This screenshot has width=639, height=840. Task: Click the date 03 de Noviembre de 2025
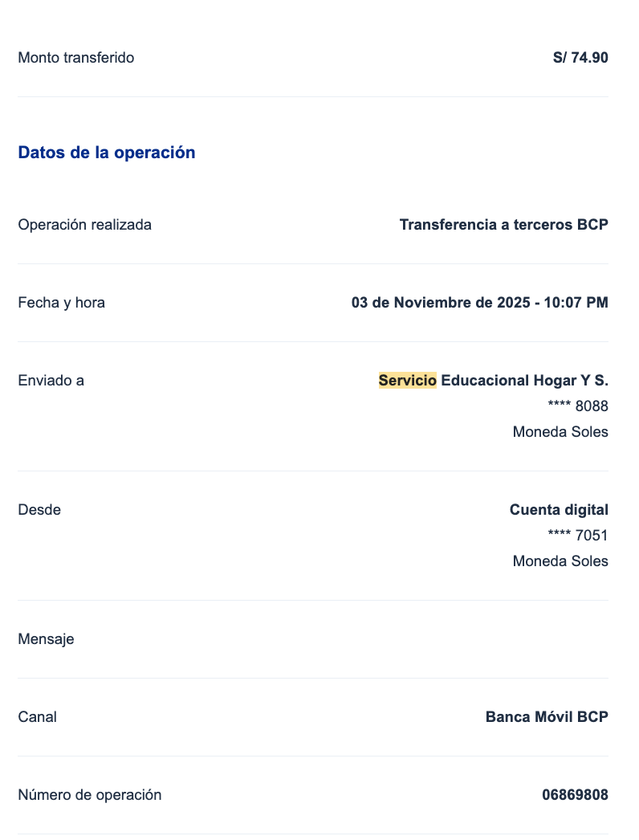pos(440,303)
